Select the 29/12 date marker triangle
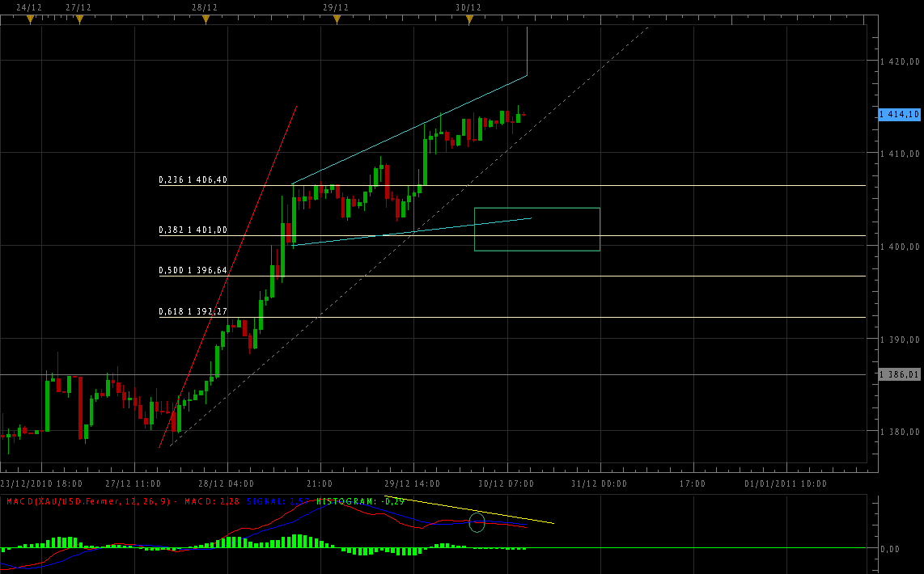 click(336, 19)
